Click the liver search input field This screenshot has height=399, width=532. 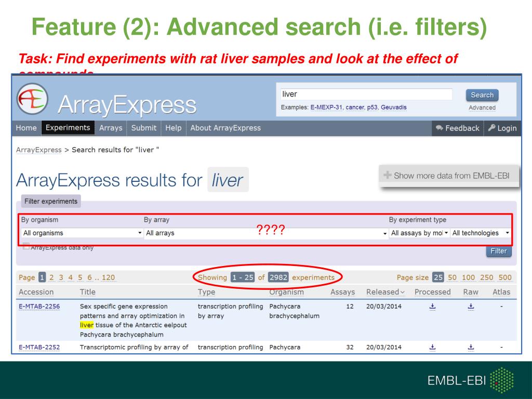pyautogui.click(x=366, y=94)
